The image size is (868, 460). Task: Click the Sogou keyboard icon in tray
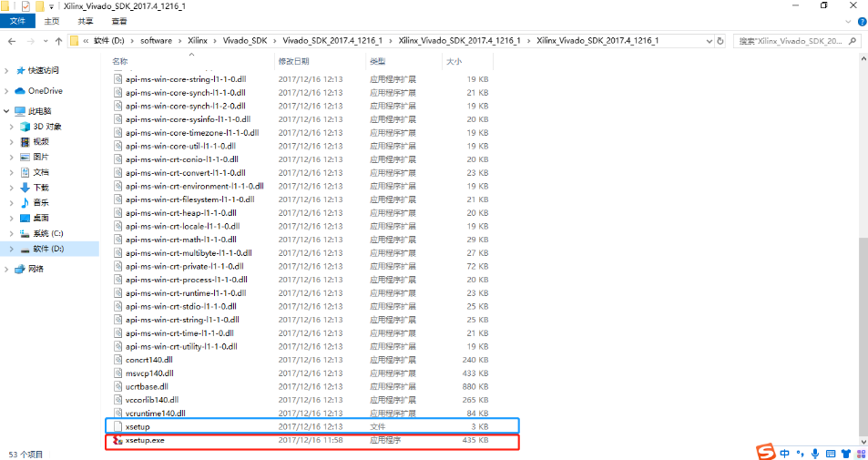pyautogui.click(x=831, y=454)
